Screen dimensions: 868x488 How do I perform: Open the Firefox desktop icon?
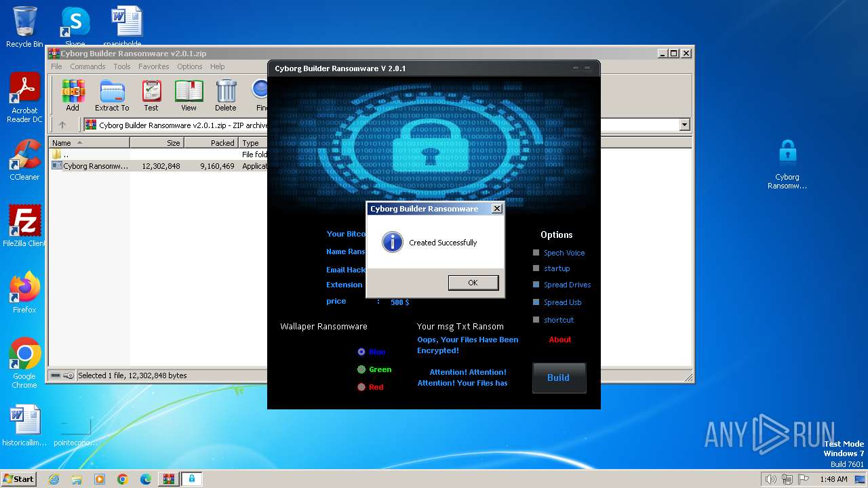click(x=24, y=293)
